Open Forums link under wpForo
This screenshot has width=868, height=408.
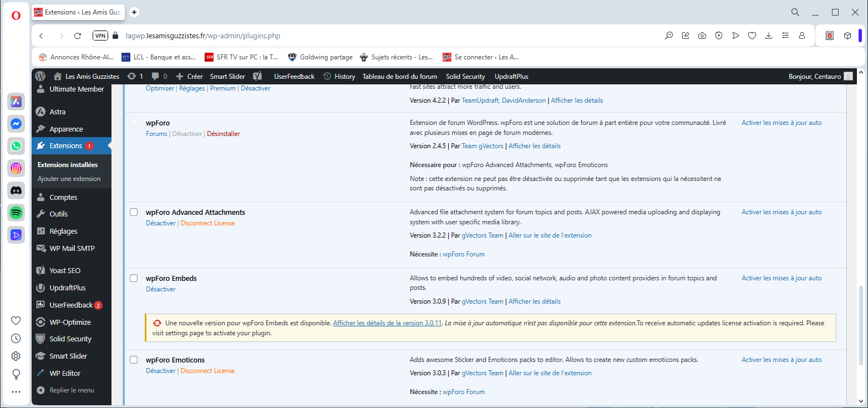tap(156, 134)
